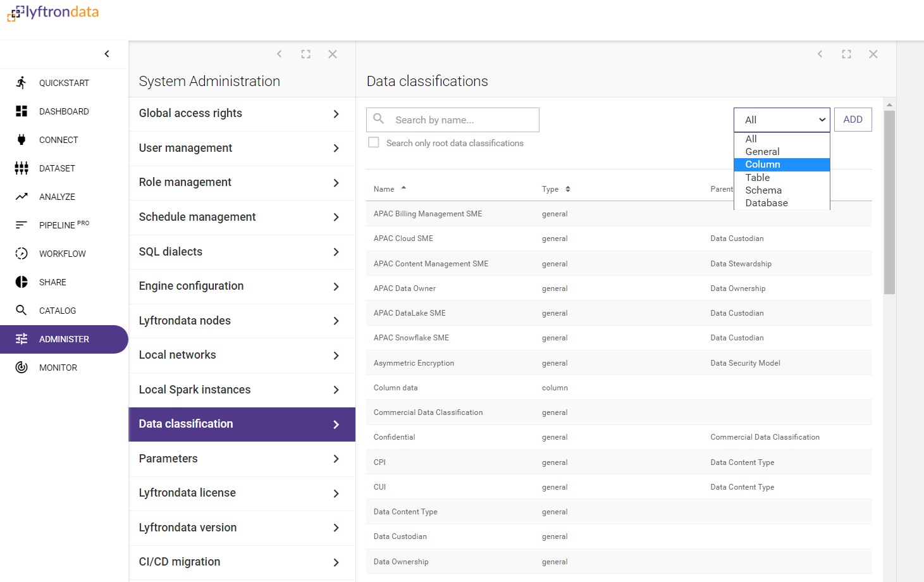Screen dimensions: 924x582
Task: Open Column data row
Action: [619, 388]
